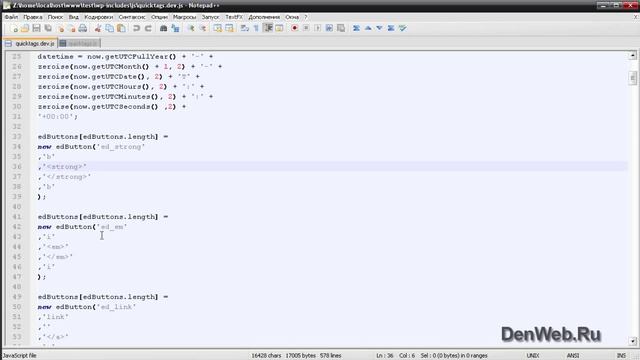Click the blue downward triangle toolbar icon
The height and width of the screenshot is (360, 640).
380,28
